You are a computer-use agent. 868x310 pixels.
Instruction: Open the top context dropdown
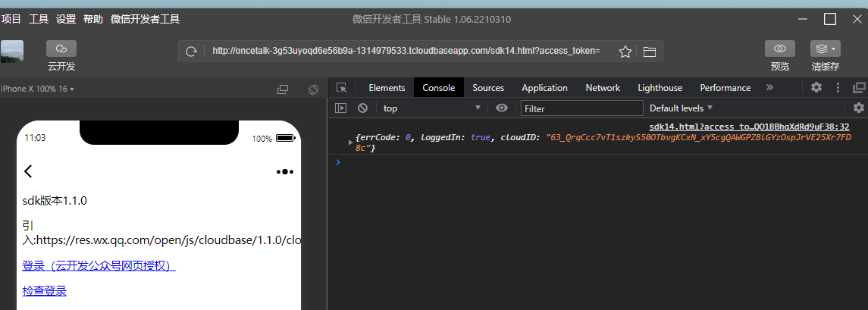431,108
